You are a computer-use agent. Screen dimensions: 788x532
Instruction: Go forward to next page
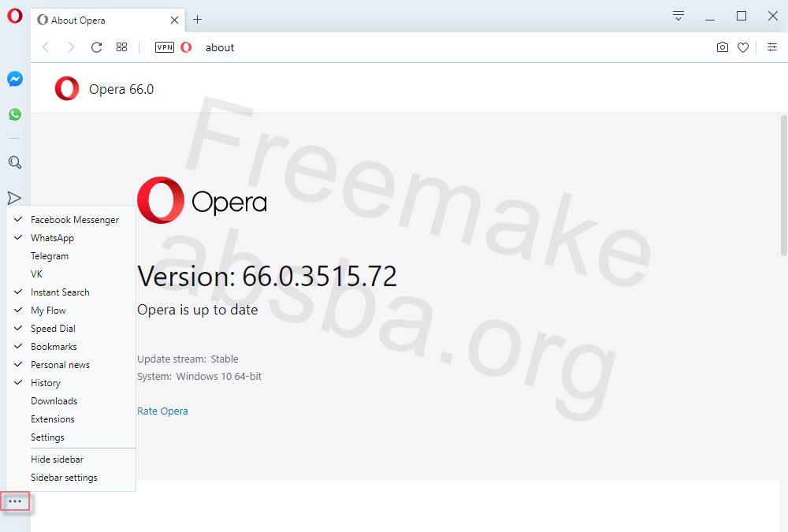[71, 47]
